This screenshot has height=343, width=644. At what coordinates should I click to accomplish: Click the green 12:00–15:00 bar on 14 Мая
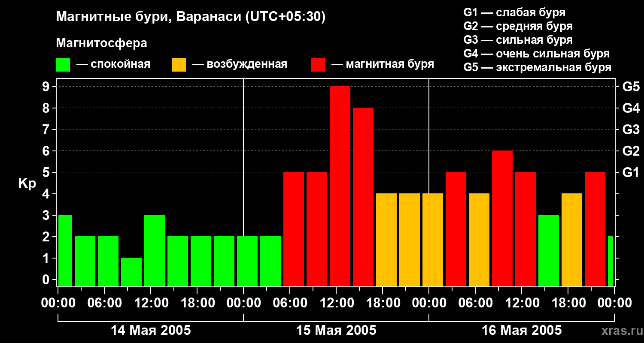point(155,251)
